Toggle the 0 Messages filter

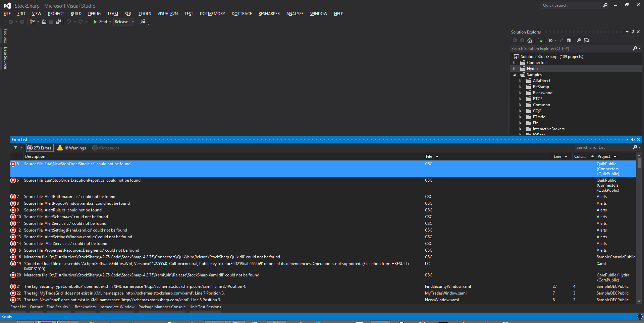point(106,148)
